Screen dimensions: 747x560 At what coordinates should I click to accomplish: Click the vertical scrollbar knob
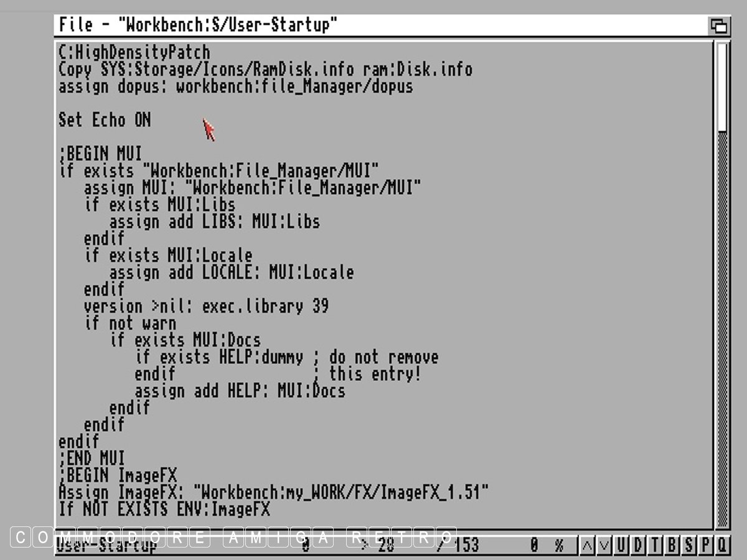pyautogui.click(x=721, y=87)
